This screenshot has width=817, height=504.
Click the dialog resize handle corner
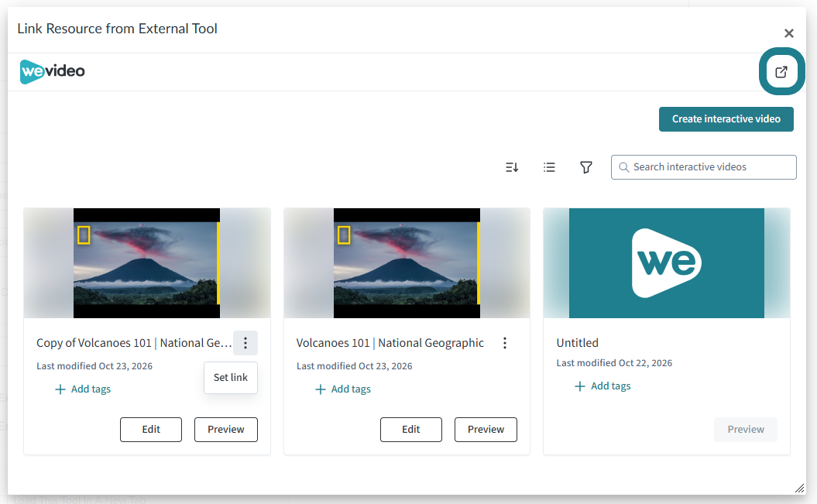click(799, 488)
